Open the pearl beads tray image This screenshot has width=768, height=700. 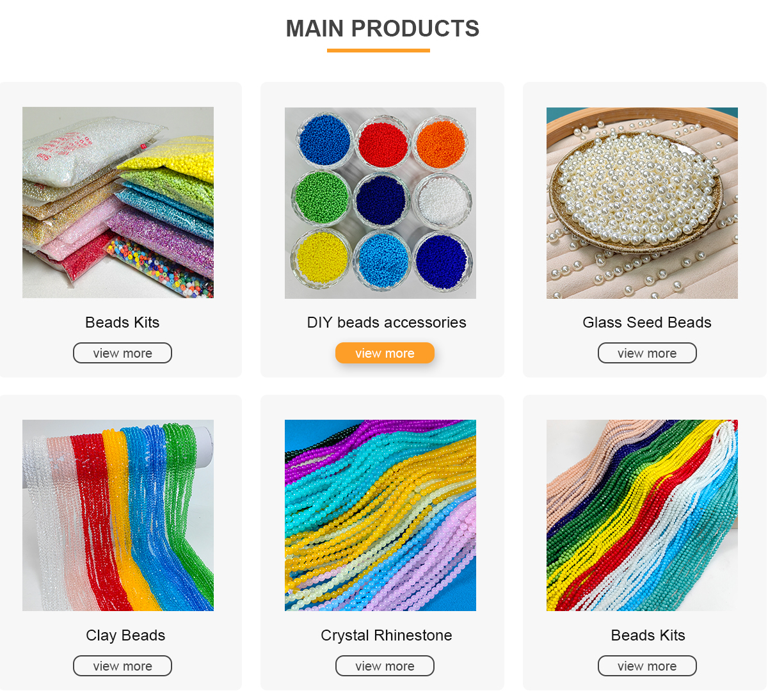(642, 203)
